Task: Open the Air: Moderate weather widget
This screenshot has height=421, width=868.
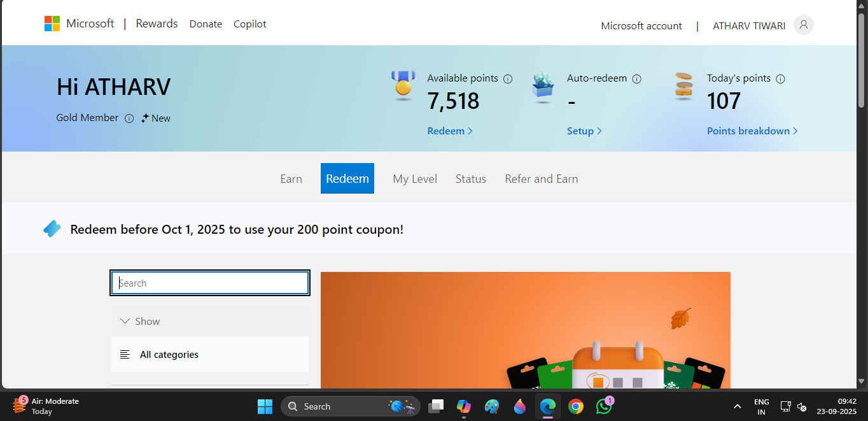Action: click(46, 406)
